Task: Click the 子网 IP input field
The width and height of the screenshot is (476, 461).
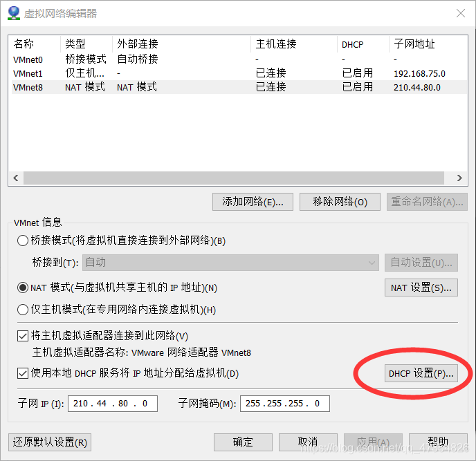Action: point(113,404)
